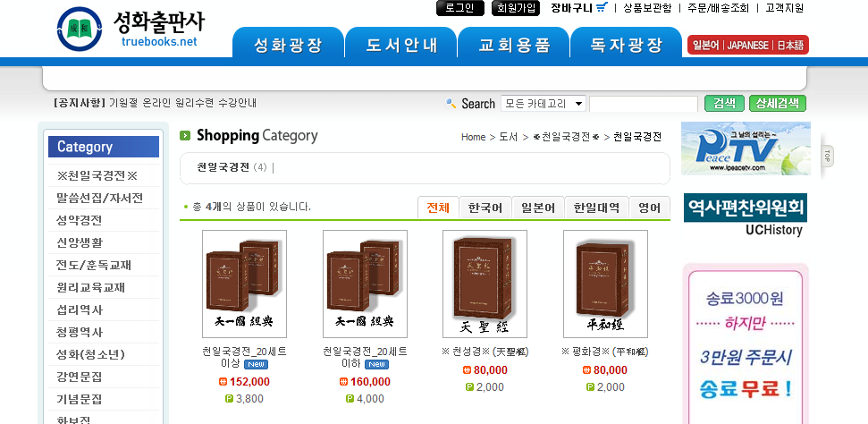Click the Search magnifier icon
Viewport: 868px width, 424px height.
(x=451, y=104)
